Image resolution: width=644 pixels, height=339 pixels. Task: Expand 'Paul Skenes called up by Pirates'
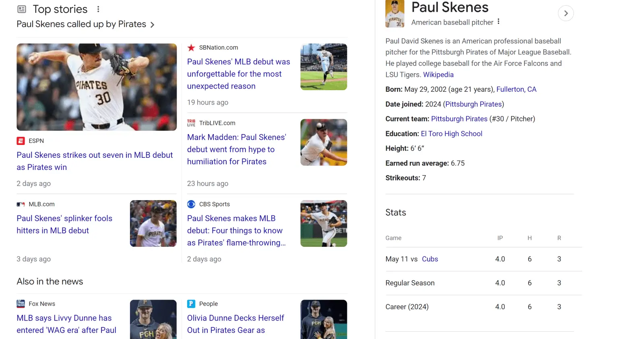[152, 25]
